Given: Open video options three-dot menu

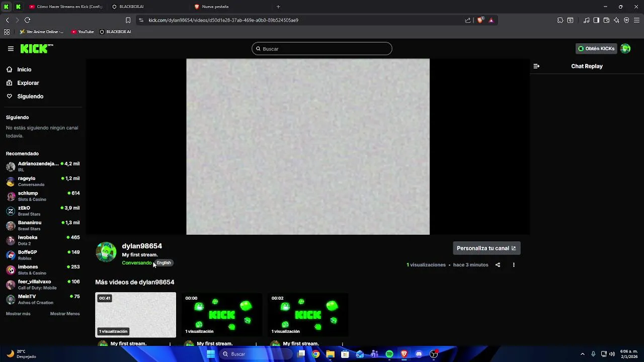Looking at the screenshot, I should [x=514, y=265].
